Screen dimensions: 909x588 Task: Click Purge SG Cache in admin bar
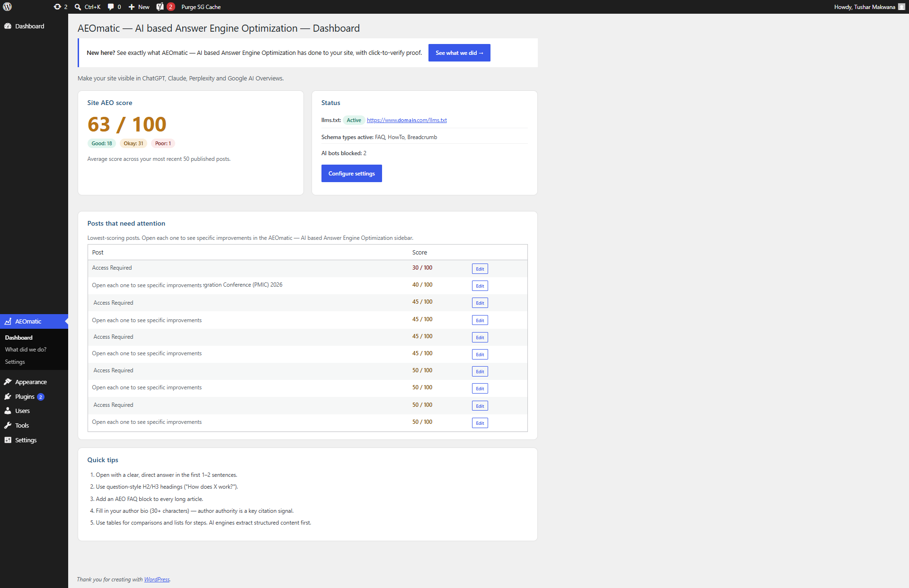click(201, 7)
